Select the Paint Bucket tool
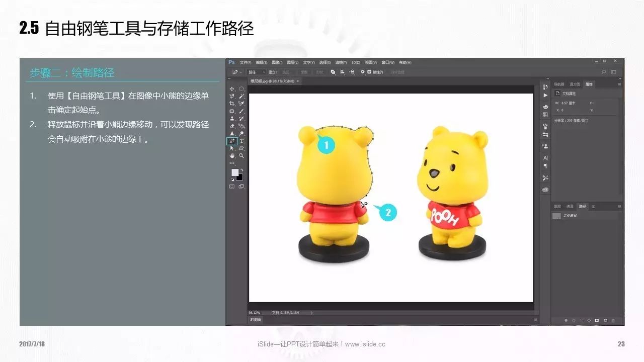The width and height of the screenshot is (644, 362). point(242,126)
